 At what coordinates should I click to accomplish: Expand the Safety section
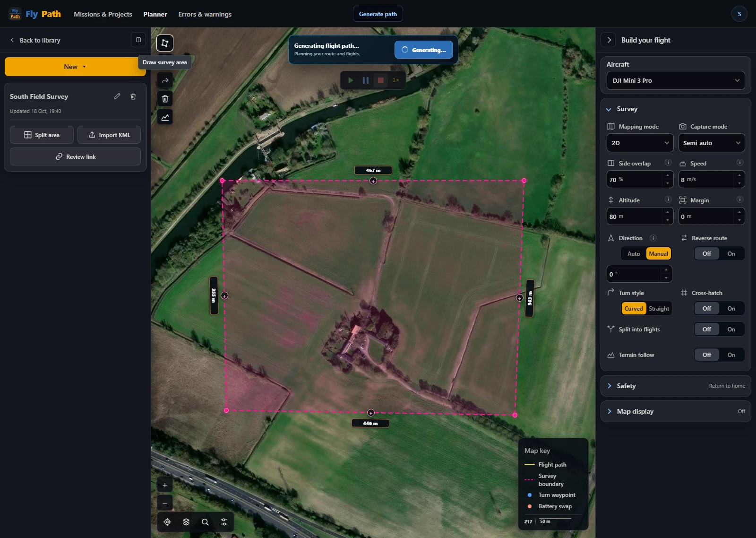[676, 386]
